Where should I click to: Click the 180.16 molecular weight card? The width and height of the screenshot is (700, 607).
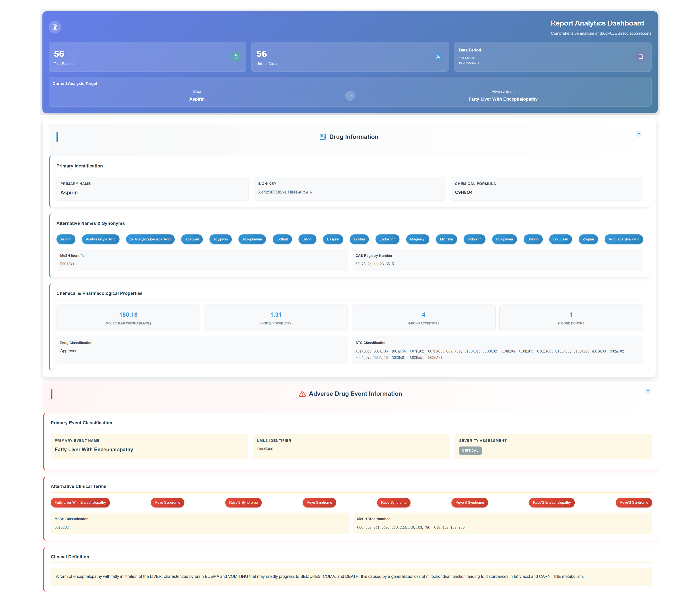click(128, 318)
